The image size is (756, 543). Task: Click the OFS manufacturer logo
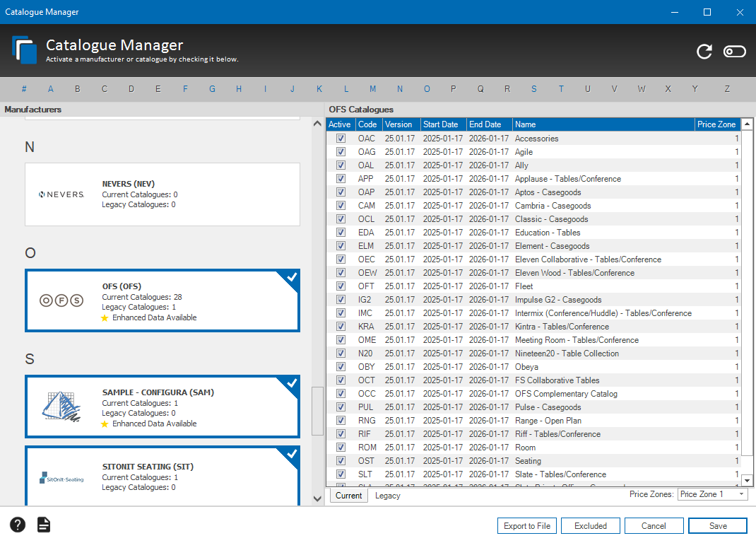coord(61,300)
